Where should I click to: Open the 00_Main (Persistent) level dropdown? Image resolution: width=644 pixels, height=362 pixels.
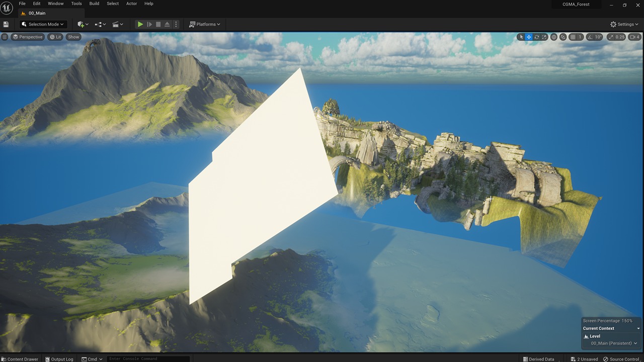pyautogui.click(x=614, y=343)
